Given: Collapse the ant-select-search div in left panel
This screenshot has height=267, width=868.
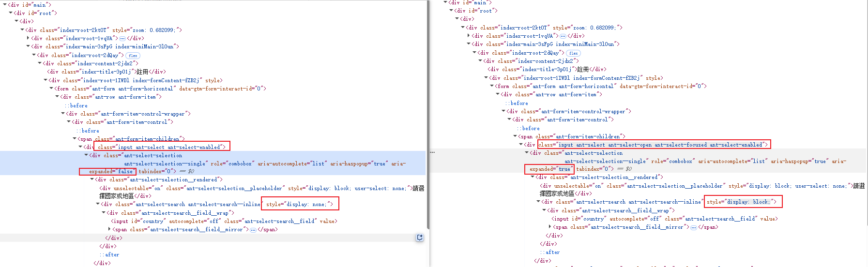Looking at the screenshot, I should pyautogui.click(x=98, y=204).
